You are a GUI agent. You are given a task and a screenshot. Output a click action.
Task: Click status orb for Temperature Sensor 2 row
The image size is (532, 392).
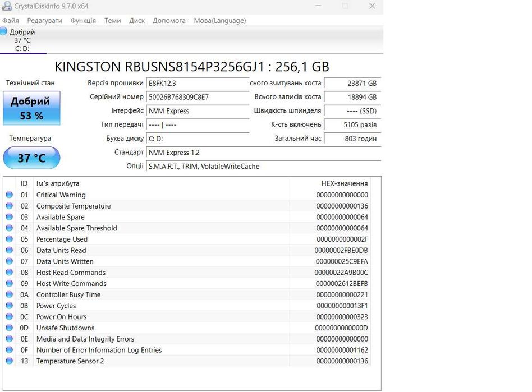[9, 361]
